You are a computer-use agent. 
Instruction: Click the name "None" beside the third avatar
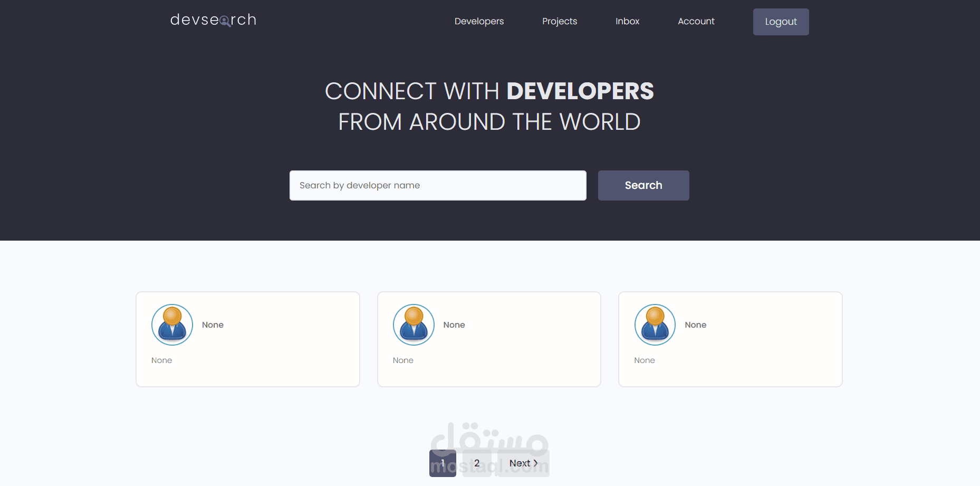click(x=696, y=325)
